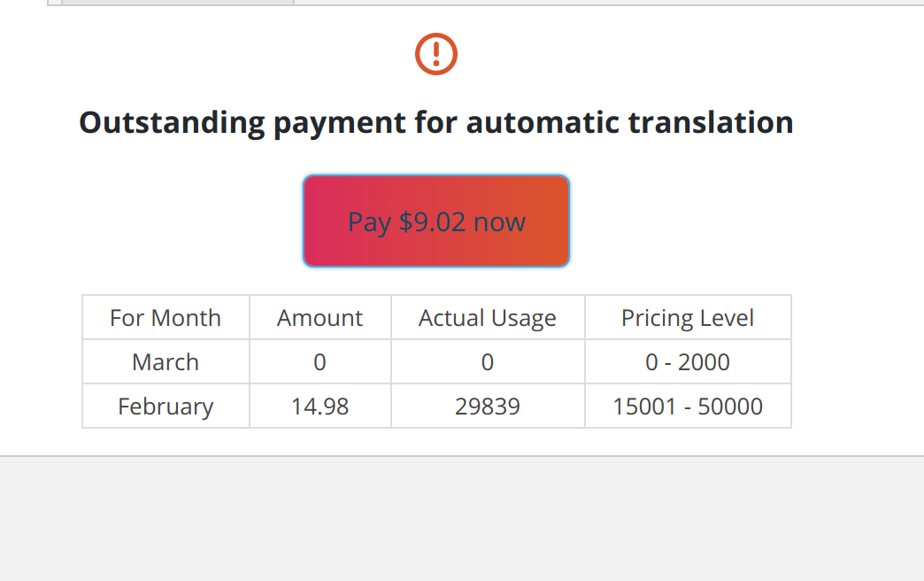
Task: Click the gray box at top left
Action: [x=177, y=2]
